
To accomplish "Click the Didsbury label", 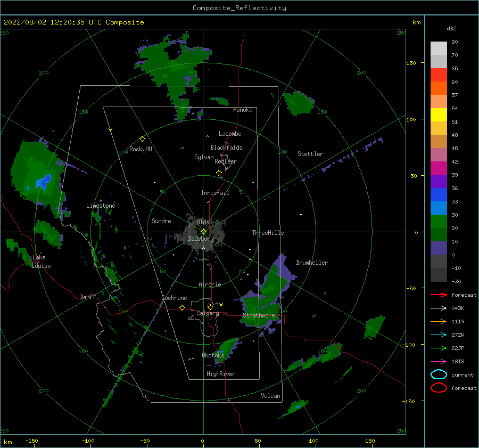I will point(201,239).
